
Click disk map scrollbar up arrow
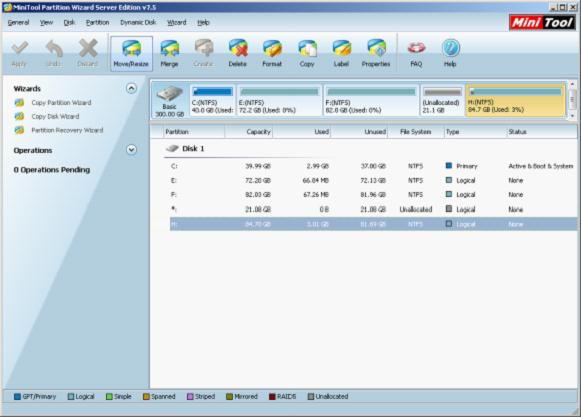tap(572, 85)
